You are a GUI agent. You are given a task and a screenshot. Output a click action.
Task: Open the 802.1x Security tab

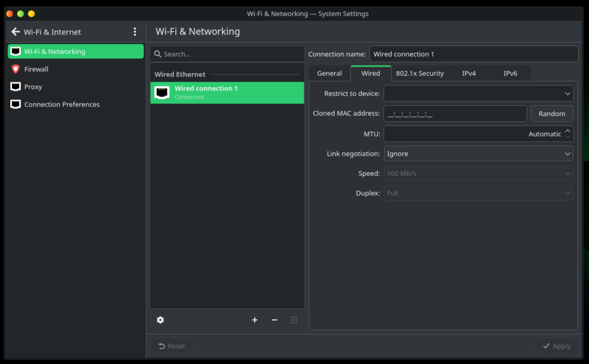tap(420, 74)
